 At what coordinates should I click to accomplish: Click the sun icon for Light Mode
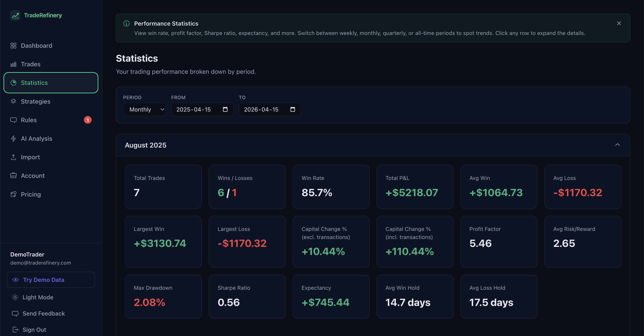tap(15, 297)
